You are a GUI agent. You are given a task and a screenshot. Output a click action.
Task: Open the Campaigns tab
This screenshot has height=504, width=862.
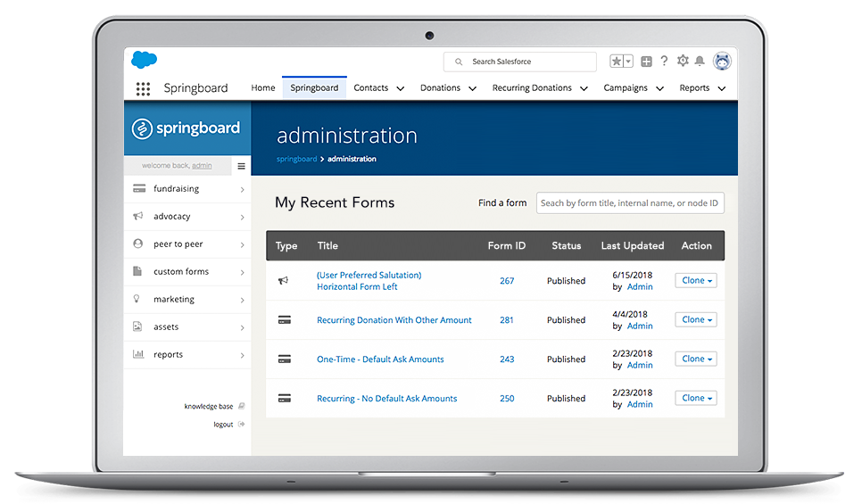point(625,88)
